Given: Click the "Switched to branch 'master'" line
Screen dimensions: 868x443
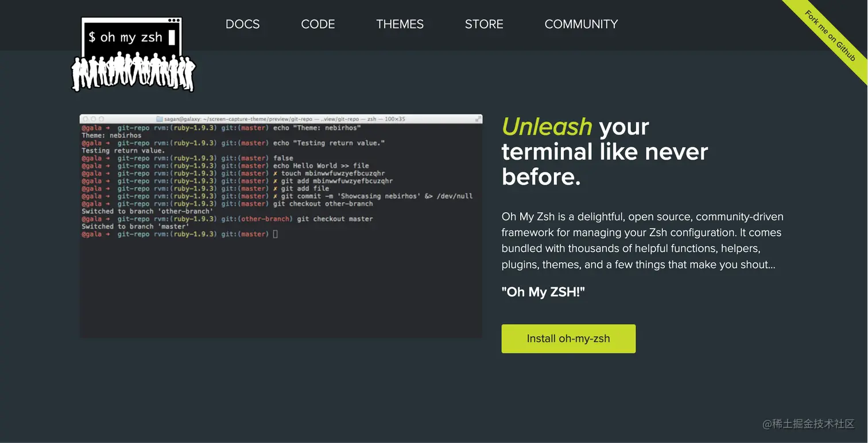Looking at the screenshot, I should (x=135, y=226).
